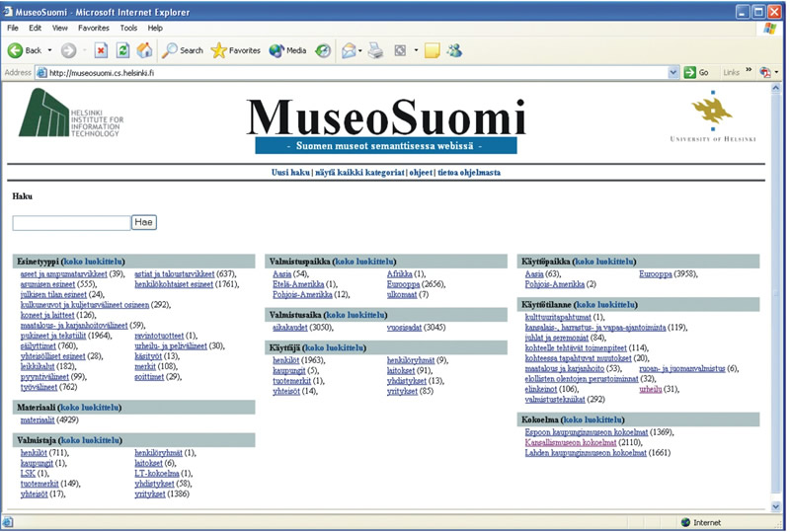
Task: Open the File menu
Action: click(13, 29)
